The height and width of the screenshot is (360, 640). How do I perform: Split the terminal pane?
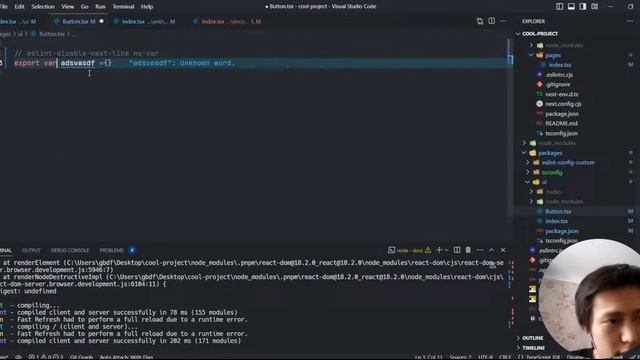point(457,250)
